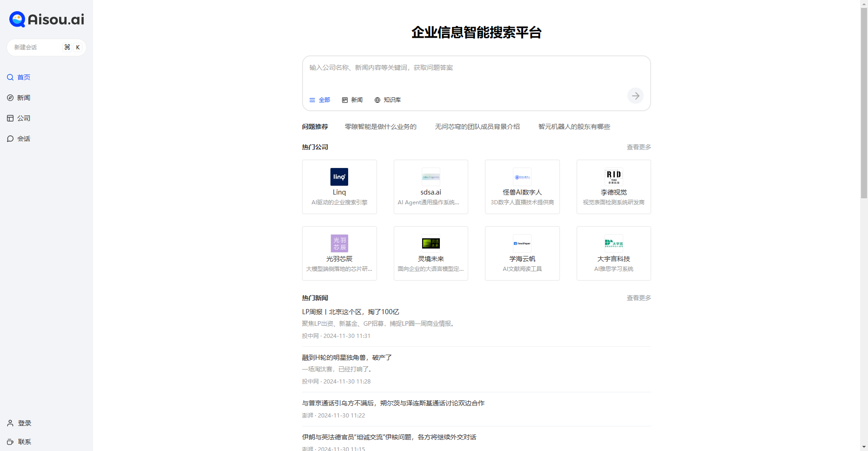Click timestamp 澎湃 · 2024-11-30 11:22
The height and width of the screenshot is (451, 868).
coord(334,415)
